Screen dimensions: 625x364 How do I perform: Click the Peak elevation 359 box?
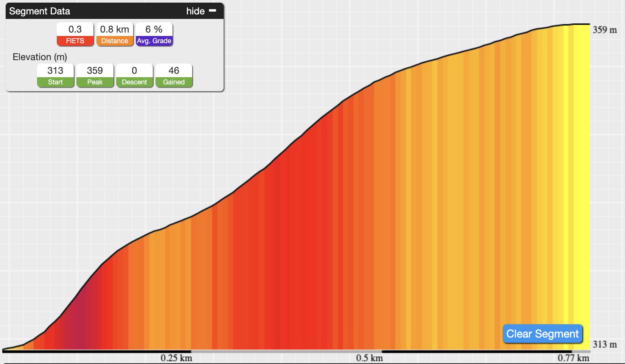click(95, 76)
